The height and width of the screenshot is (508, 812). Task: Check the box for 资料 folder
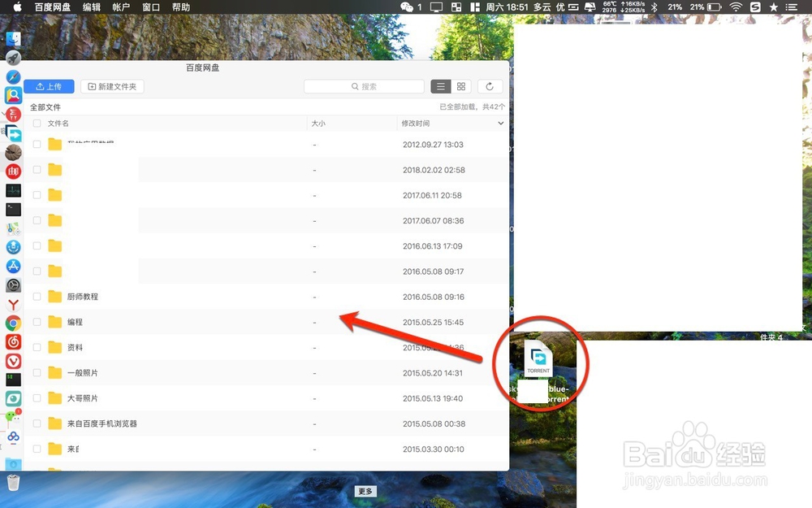pyautogui.click(x=37, y=347)
